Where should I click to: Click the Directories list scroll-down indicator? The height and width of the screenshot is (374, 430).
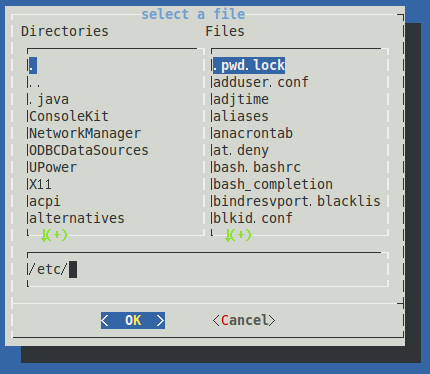[54, 235]
